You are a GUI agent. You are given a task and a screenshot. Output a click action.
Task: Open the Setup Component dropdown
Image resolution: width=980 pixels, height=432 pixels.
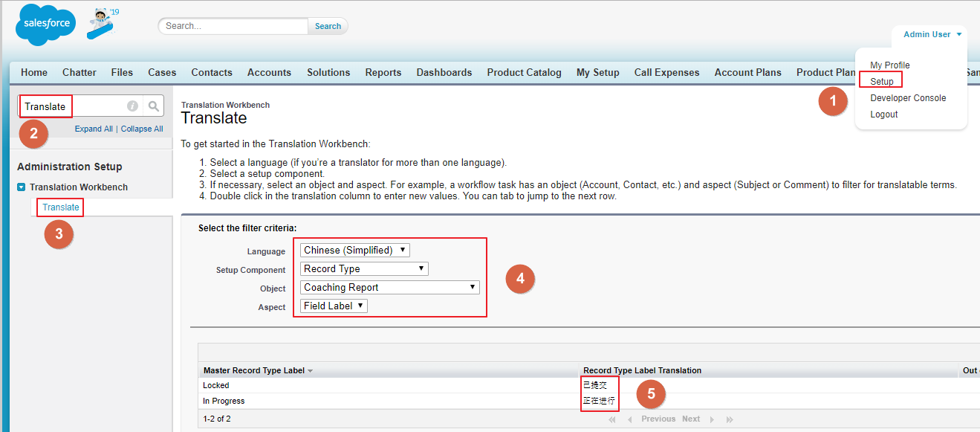click(x=364, y=269)
